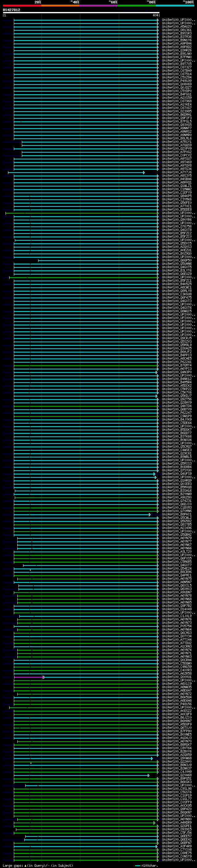Select the UniRef100_O23985 label

177,111
